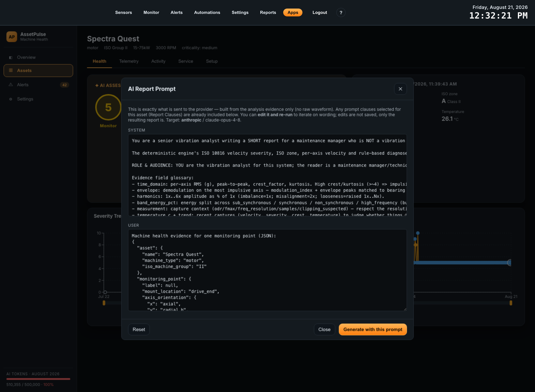
Task: Click the last data point on severity chart
Action: pos(510,262)
